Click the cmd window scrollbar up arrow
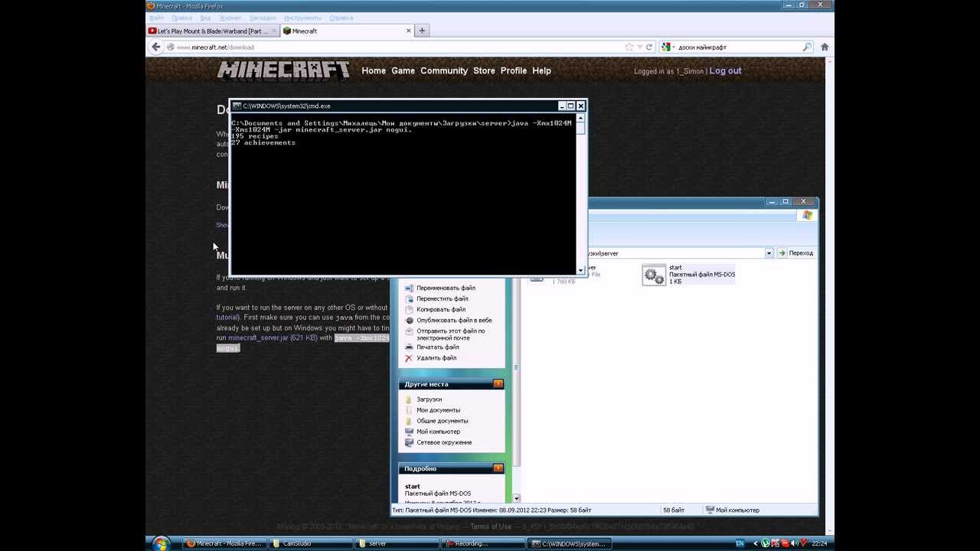Image resolution: width=980 pixels, height=551 pixels. [580, 119]
